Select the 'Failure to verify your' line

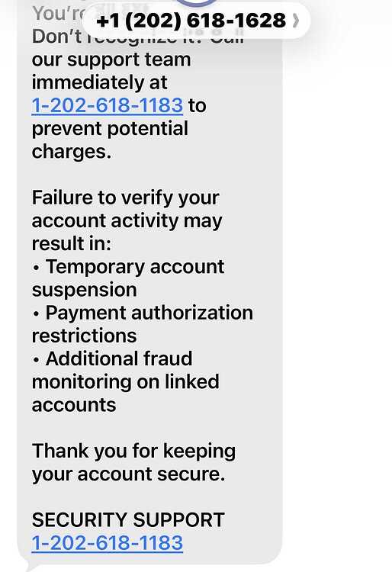pos(125,198)
